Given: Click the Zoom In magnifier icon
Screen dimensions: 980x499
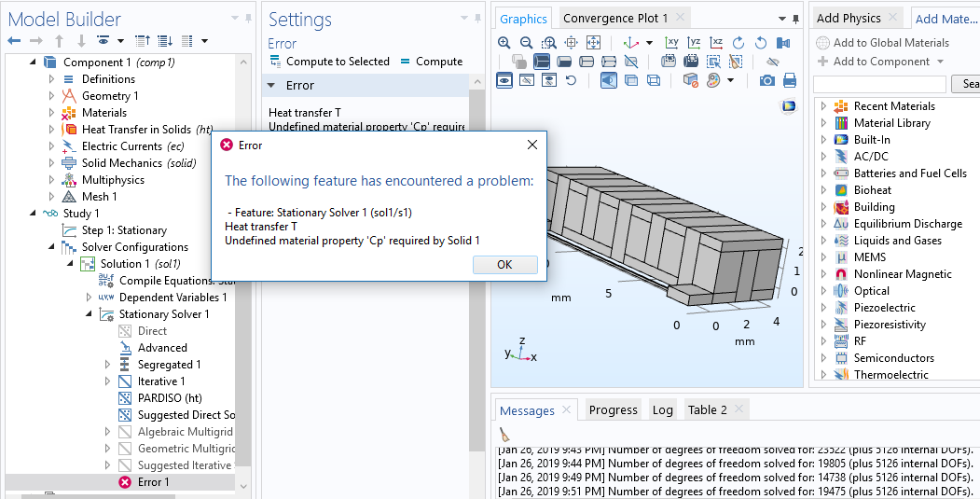Looking at the screenshot, I should pos(504,43).
